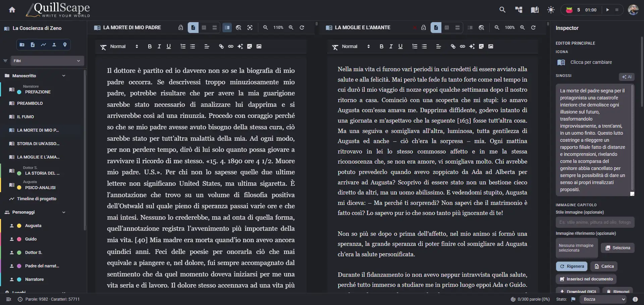Insert image in right editor toolbar
The width and height of the screenshot is (644, 305).
pyautogui.click(x=491, y=46)
